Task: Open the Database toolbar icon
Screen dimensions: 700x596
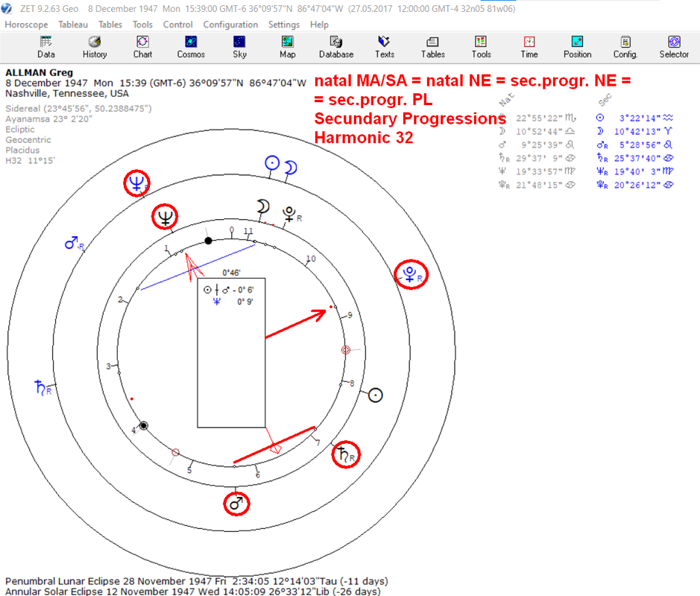Action: point(336,47)
